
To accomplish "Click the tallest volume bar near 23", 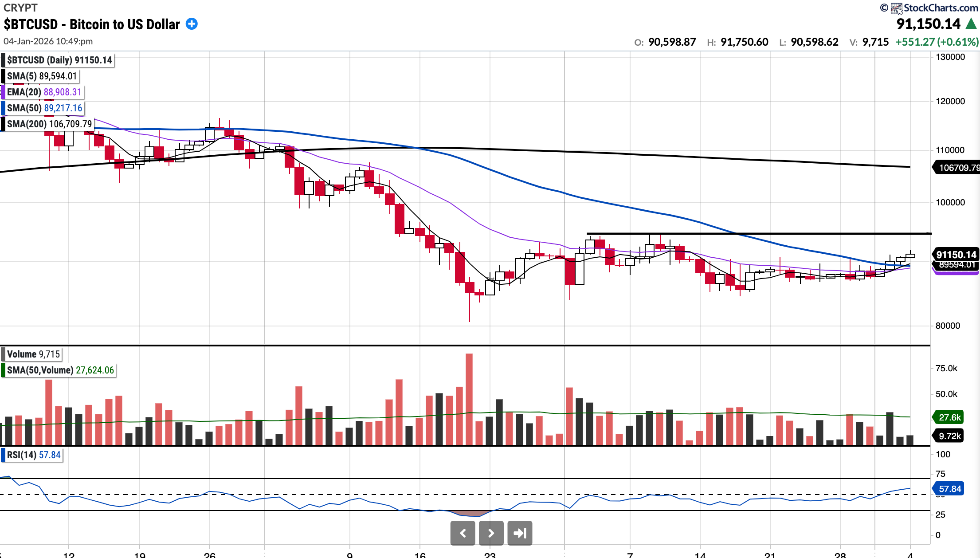I will tap(469, 399).
